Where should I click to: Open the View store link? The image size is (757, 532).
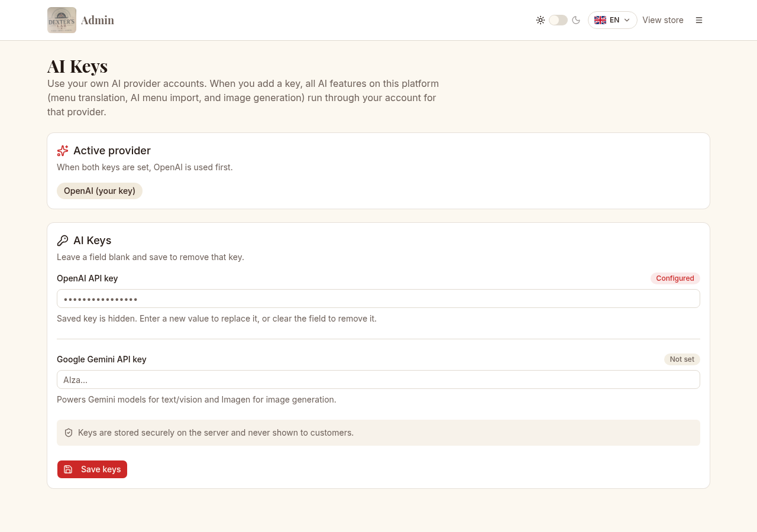[x=663, y=20]
